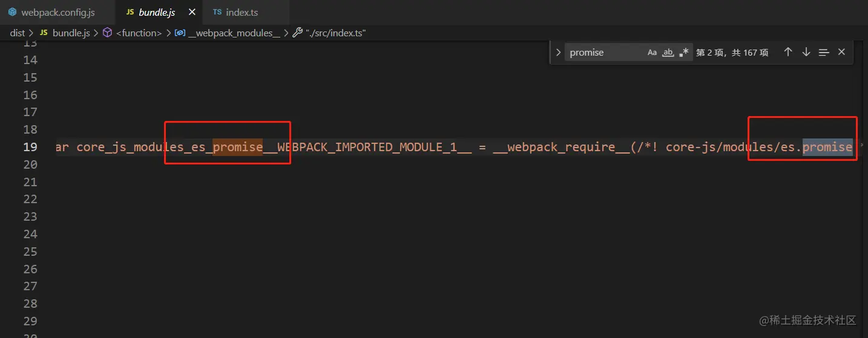Viewport: 868px width, 338px height.
Task: Click selected promise match after core-js/modules/es.
Action: (x=827, y=147)
